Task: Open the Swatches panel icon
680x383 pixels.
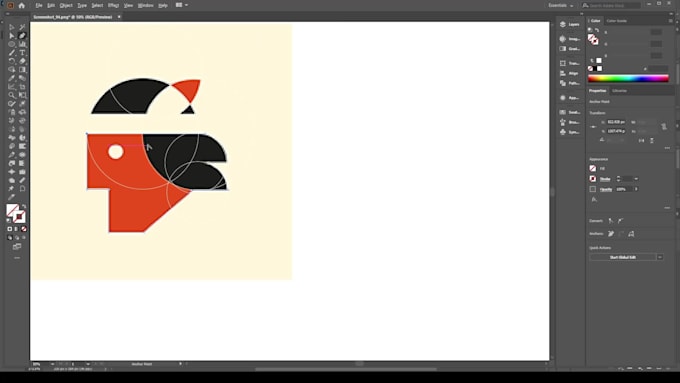Action: [563, 112]
